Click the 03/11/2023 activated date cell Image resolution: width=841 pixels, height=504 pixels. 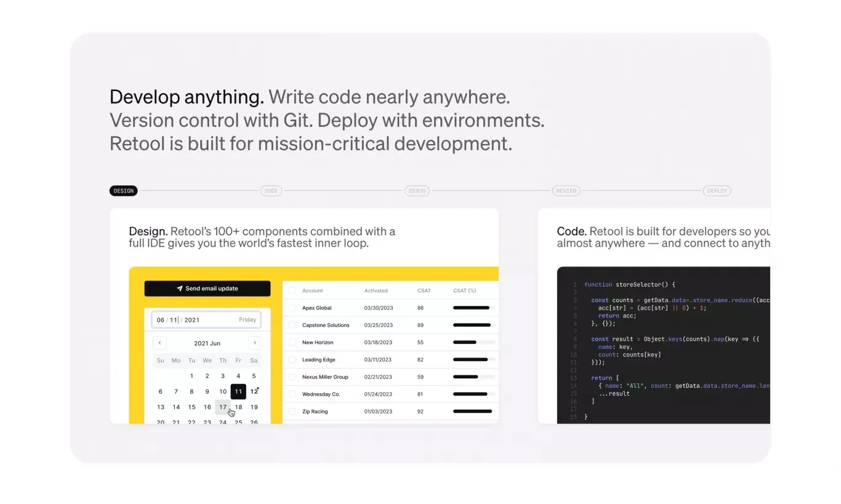pos(378,359)
